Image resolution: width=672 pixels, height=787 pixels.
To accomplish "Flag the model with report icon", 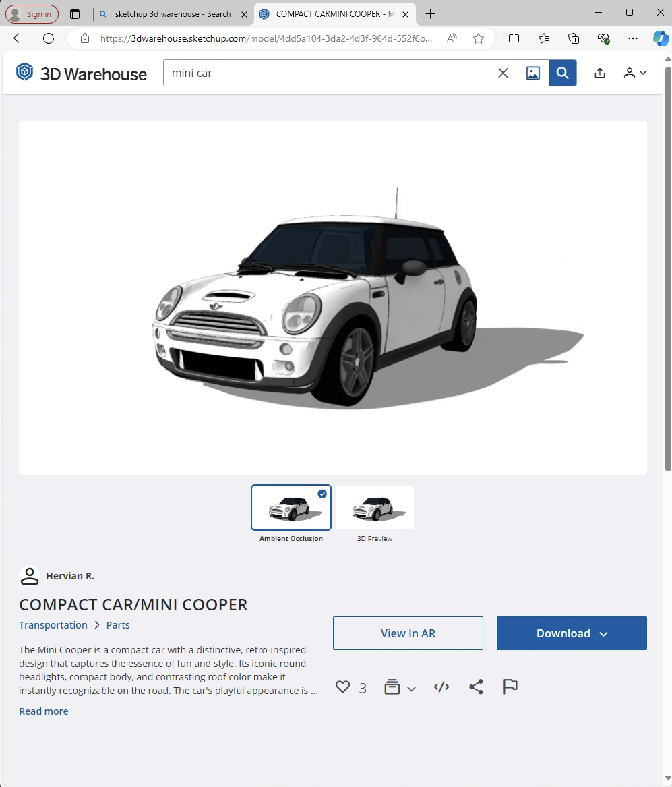I will pos(510,687).
